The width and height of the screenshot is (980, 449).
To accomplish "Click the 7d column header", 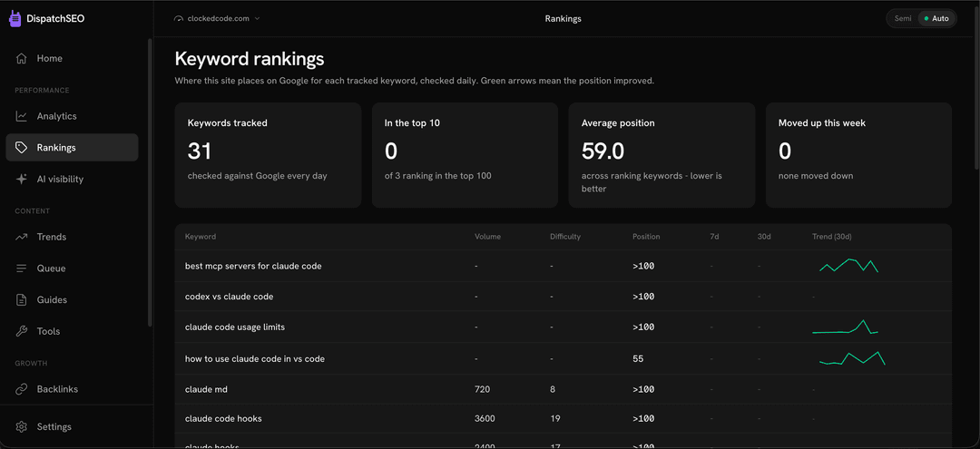I will (714, 238).
